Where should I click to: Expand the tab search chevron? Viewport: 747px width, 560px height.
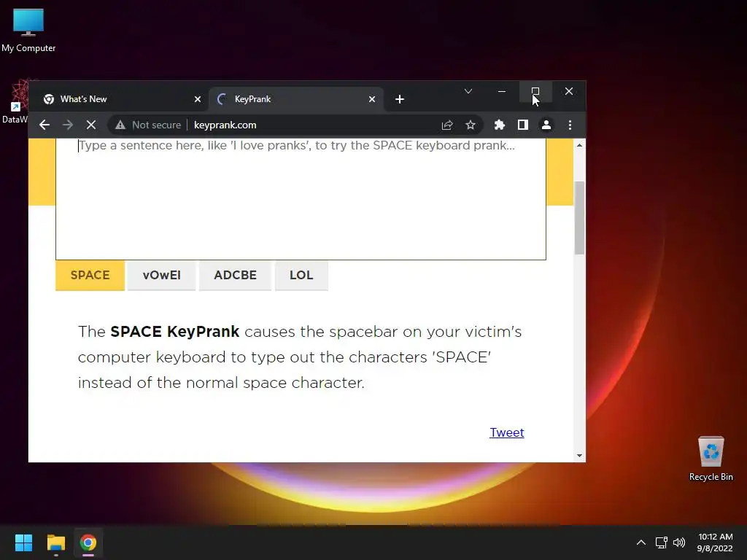[x=468, y=91]
